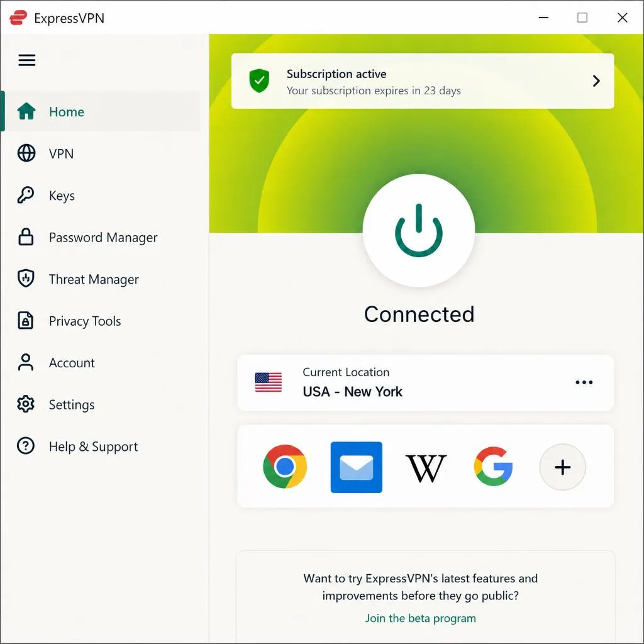This screenshot has width=644, height=644.
Task: Click the Join the beta program link
Action: pos(420,618)
